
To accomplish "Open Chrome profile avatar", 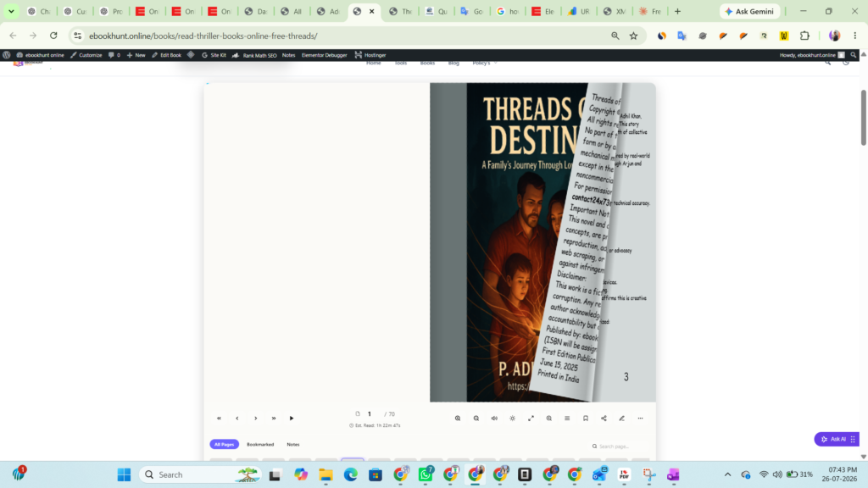I will click(x=835, y=36).
